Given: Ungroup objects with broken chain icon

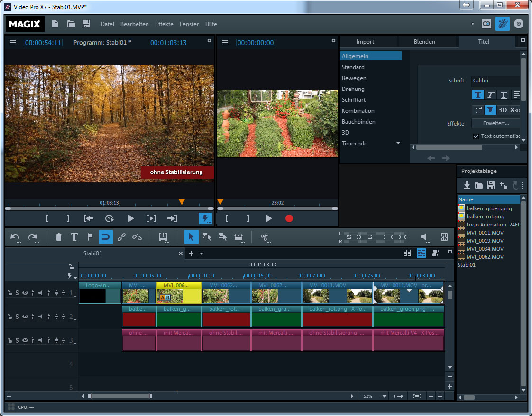Looking at the screenshot, I should pyautogui.click(x=137, y=237).
